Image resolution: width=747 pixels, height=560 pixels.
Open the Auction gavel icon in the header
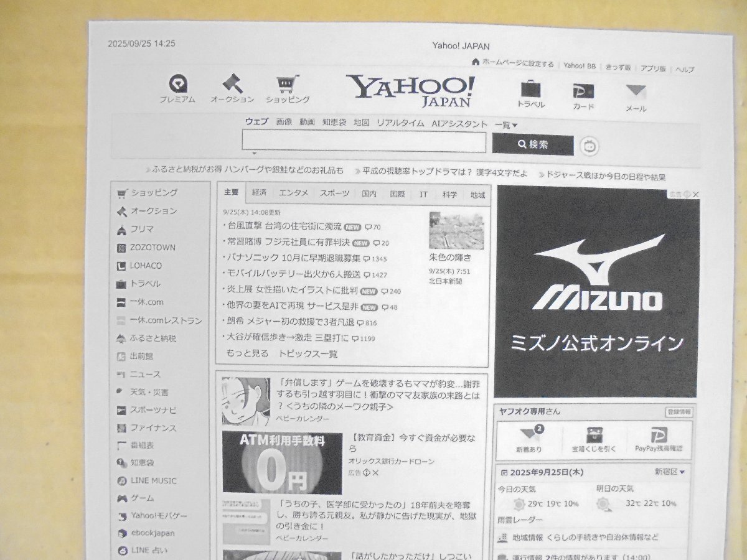click(233, 83)
